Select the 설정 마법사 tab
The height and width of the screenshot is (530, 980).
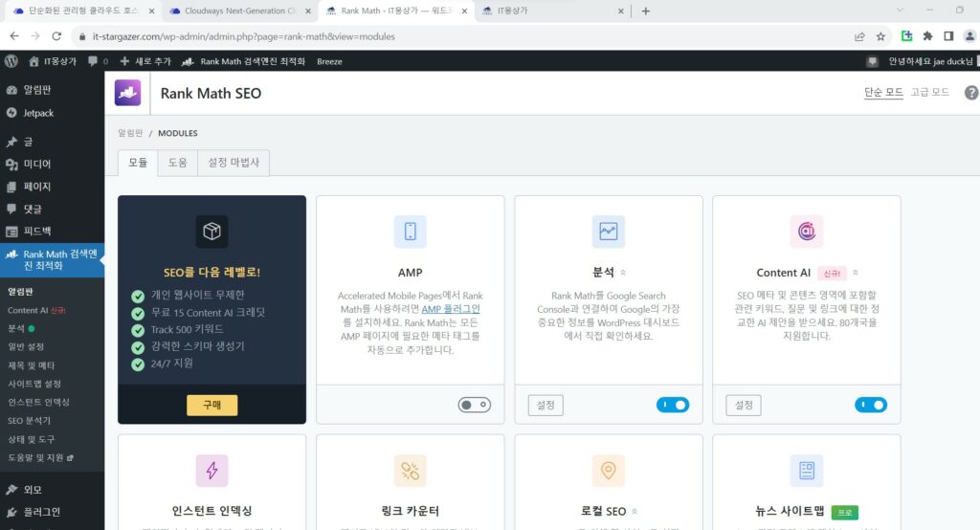tap(234, 163)
